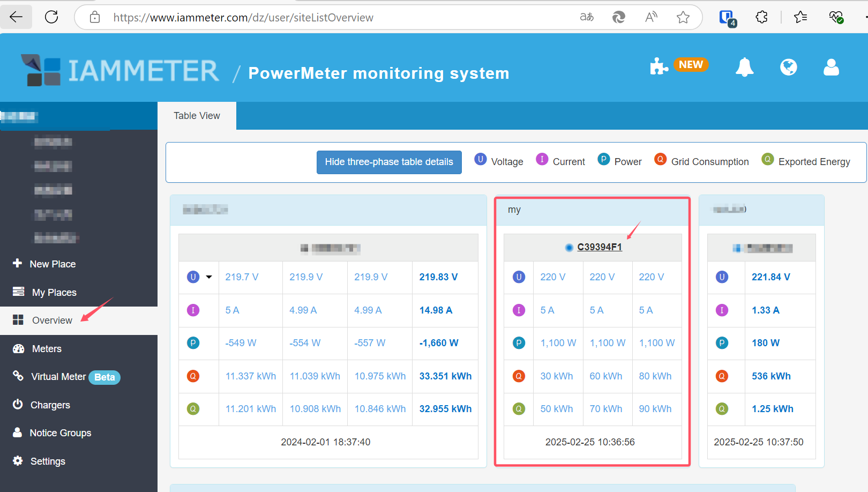Screen dimensions: 868x492
Task: Click phase power value -549 W
Action: pyautogui.click(x=241, y=343)
